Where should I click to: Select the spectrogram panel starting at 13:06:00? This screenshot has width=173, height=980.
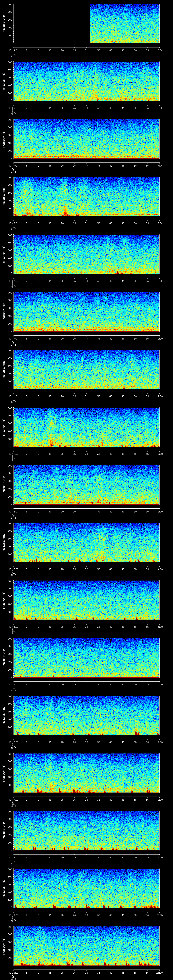[x=87, y=139]
